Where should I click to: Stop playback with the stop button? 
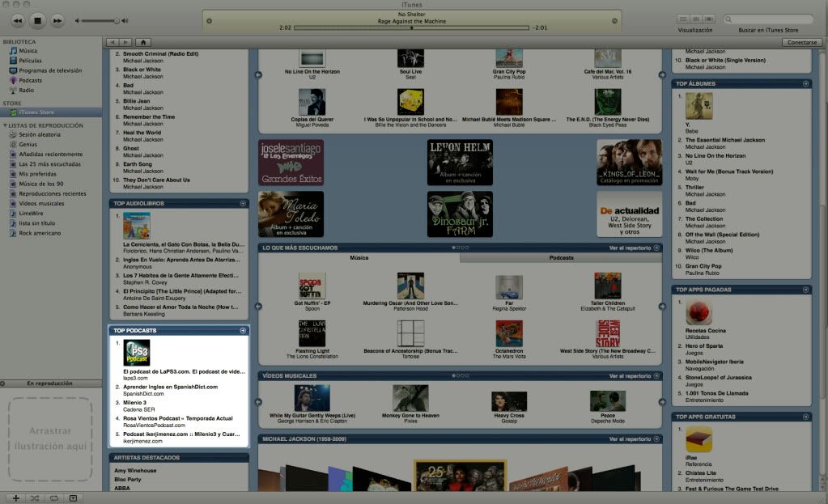[37, 19]
